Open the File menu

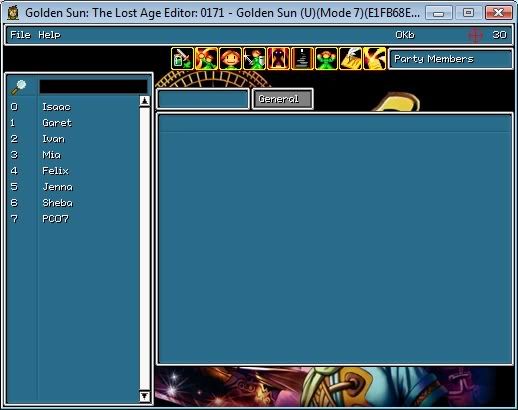[20, 35]
